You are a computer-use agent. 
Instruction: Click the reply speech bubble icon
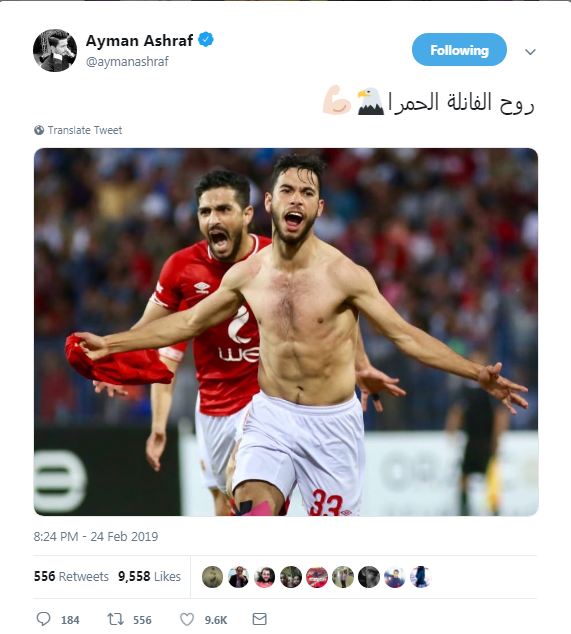[x=44, y=619]
